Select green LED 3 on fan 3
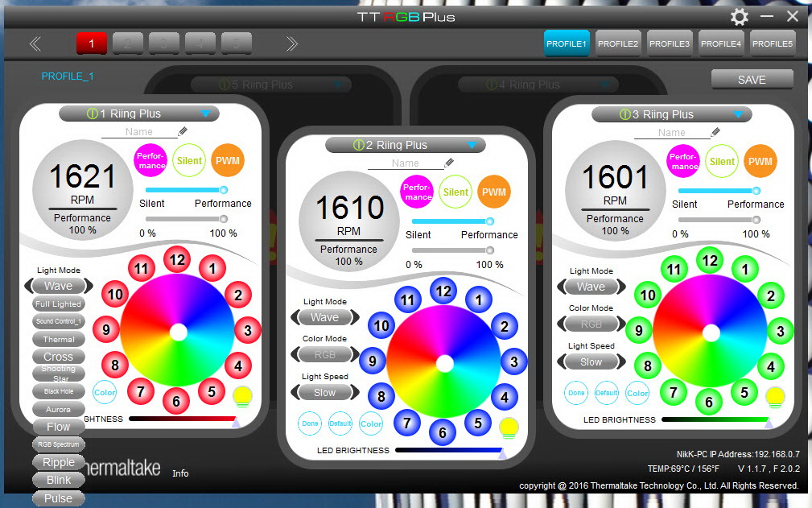Viewport: 812px width, 508px height. click(781, 332)
